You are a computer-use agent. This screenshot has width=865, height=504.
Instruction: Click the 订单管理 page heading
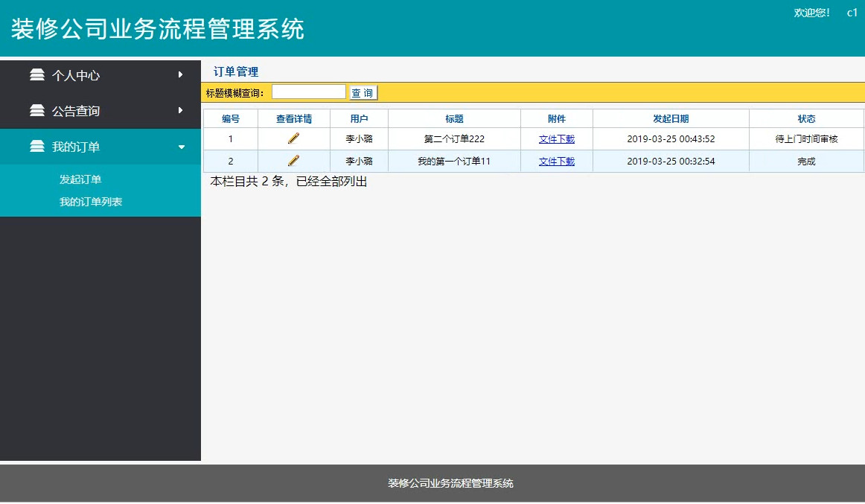tap(236, 71)
